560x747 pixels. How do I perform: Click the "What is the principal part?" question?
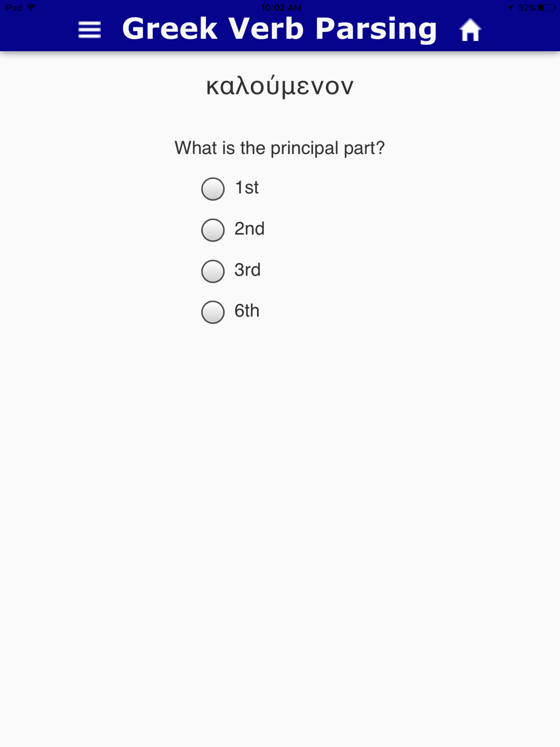click(279, 148)
